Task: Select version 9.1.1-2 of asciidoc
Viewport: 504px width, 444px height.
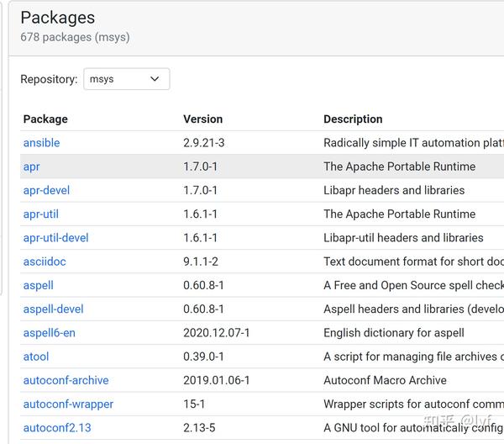Action: (201, 262)
